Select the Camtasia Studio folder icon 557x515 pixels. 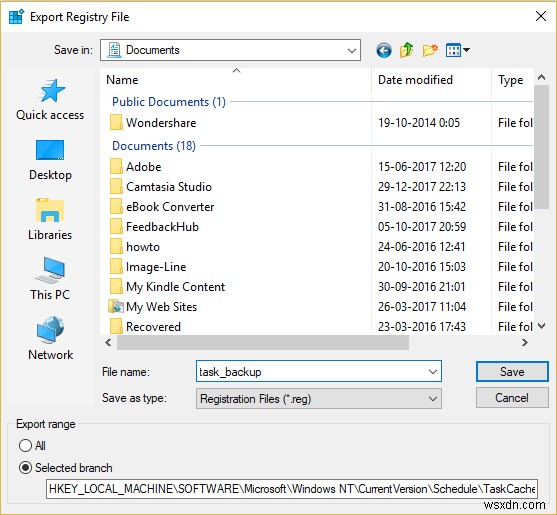click(116, 186)
